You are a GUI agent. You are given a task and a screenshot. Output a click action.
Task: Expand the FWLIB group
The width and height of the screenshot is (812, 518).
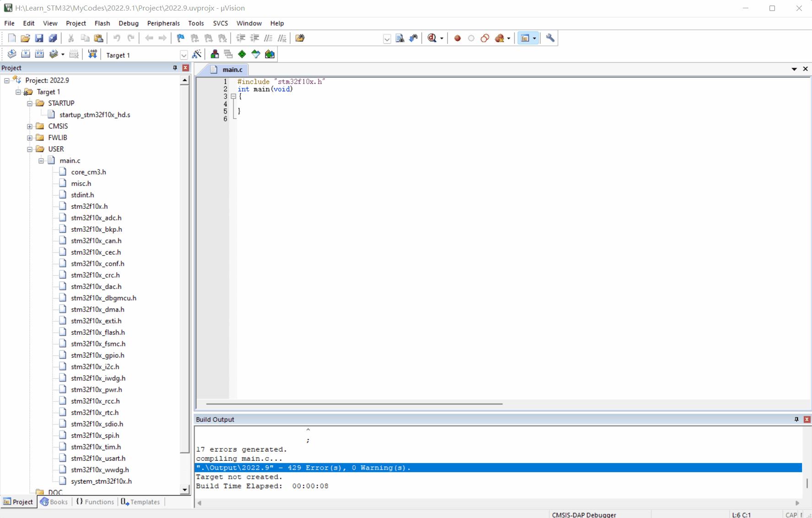pos(30,137)
